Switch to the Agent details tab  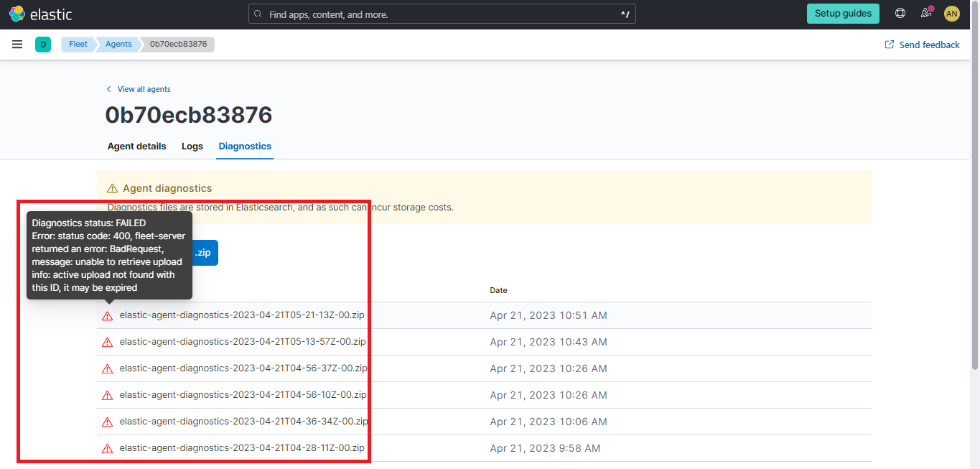(136, 146)
